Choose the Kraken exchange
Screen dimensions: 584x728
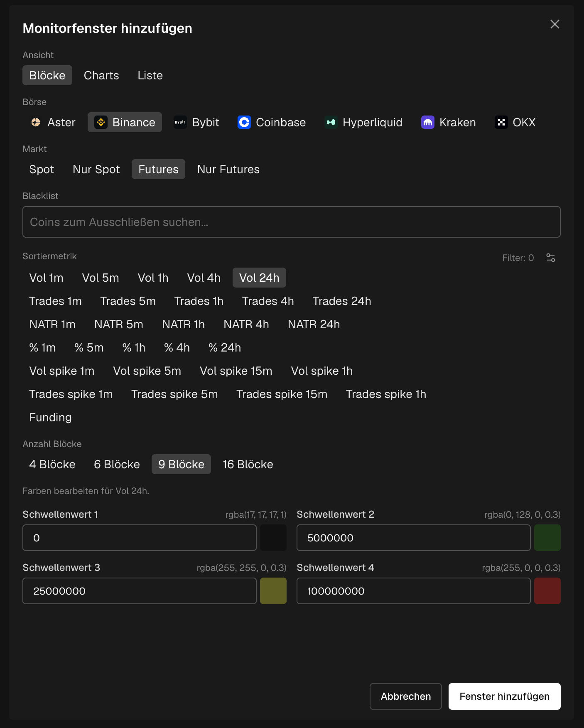coord(449,122)
